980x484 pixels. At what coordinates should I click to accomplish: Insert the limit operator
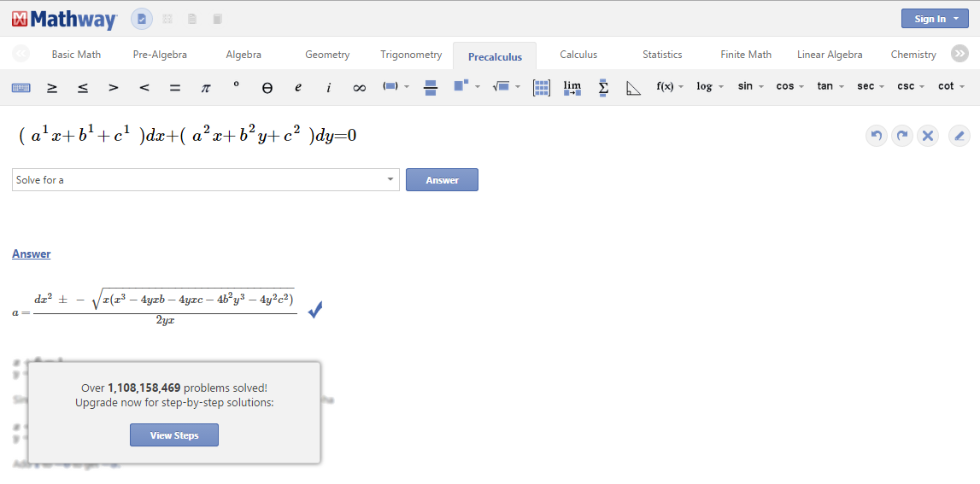572,87
